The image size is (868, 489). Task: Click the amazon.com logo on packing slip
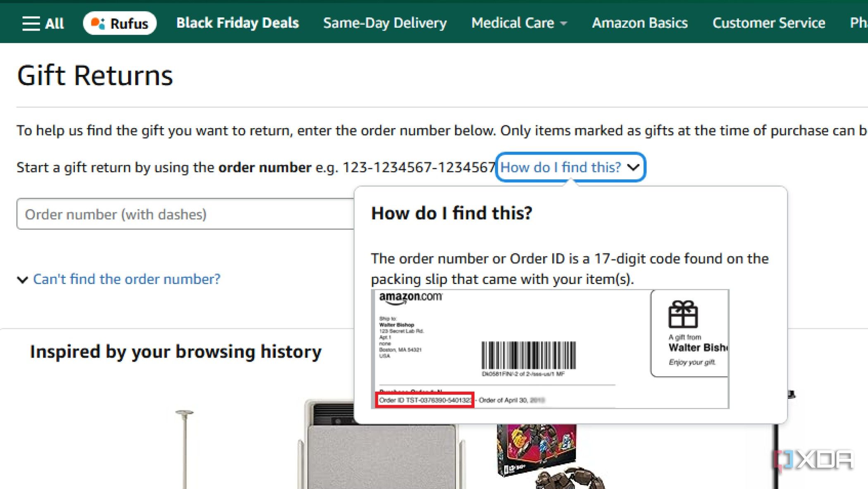[x=410, y=297]
